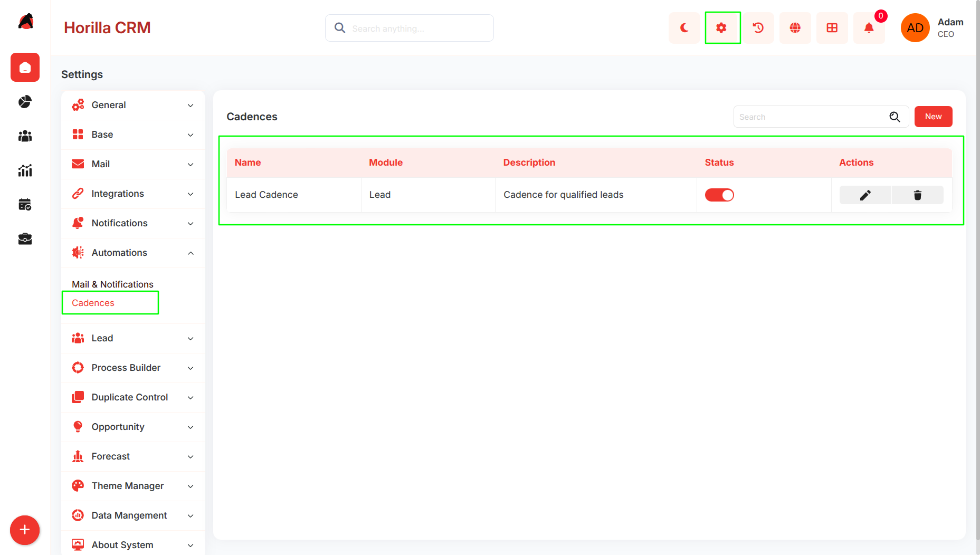The image size is (980, 555).
Task: Open settings gear icon in header
Action: click(721, 28)
